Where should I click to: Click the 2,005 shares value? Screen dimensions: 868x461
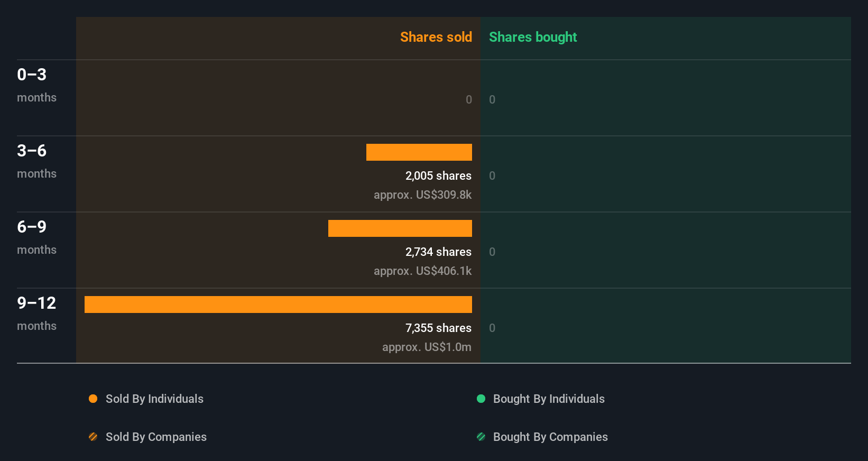[438, 176]
